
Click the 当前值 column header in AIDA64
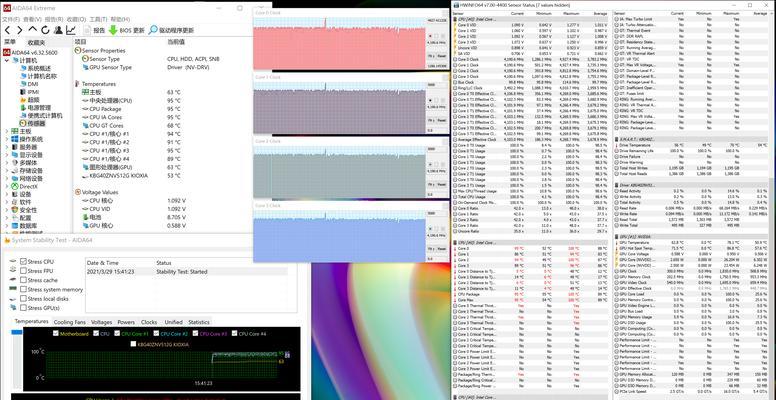(x=176, y=42)
